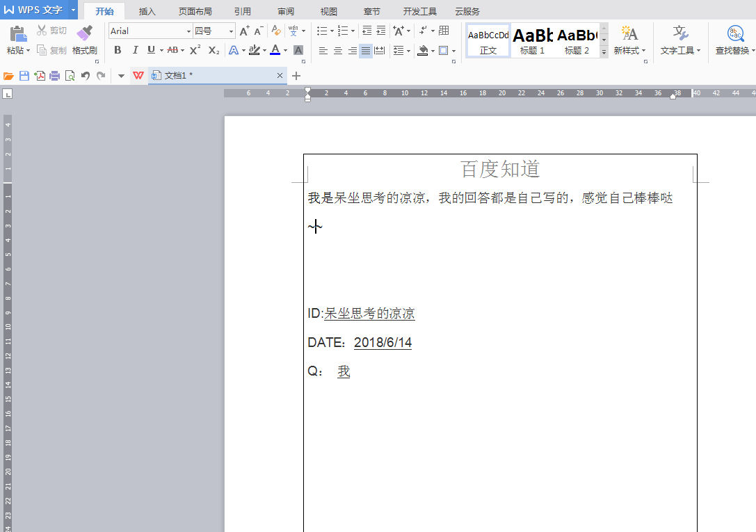756x532 pixels.
Task: Toggle Bold formatting
Action: point(118,50)
